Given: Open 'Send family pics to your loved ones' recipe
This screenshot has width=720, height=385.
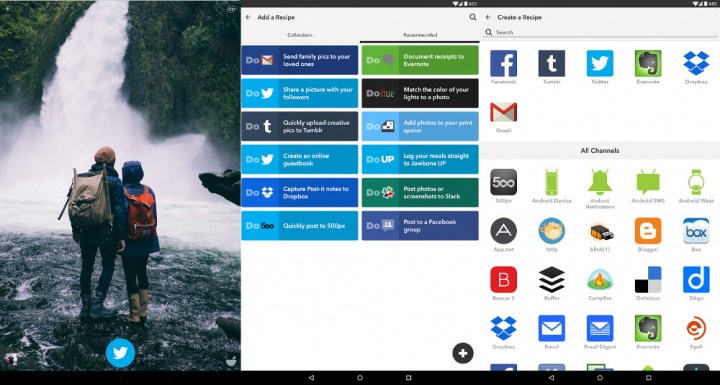Looking at the screenshot, I should 300,60.
